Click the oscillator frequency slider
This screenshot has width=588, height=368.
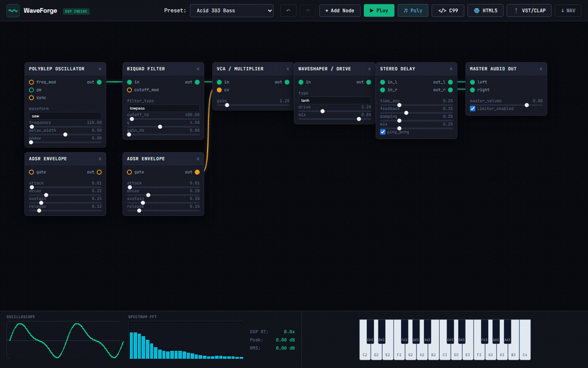click(66, 127)
